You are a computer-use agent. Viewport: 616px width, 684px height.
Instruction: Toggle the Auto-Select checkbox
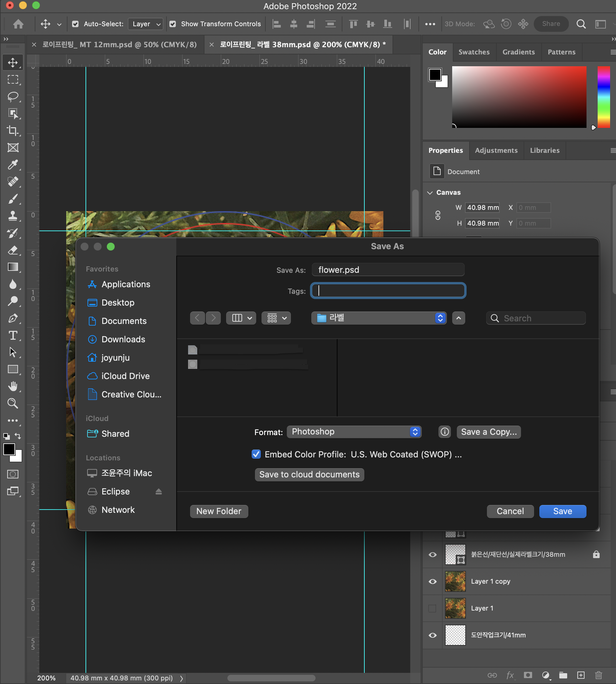pyautogui.click(x=75, y=24)
